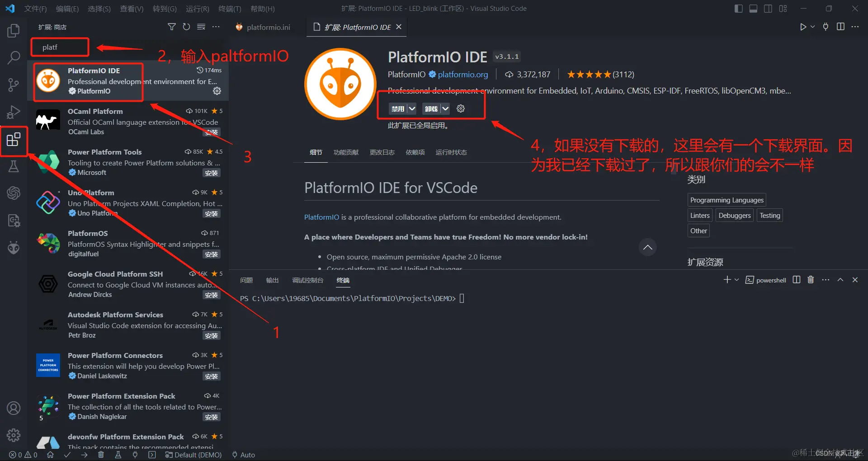Click PlatformIO Home icon in status bar
Image resolution: width=868 pixels, height=461 pixels.
(50, 455)
